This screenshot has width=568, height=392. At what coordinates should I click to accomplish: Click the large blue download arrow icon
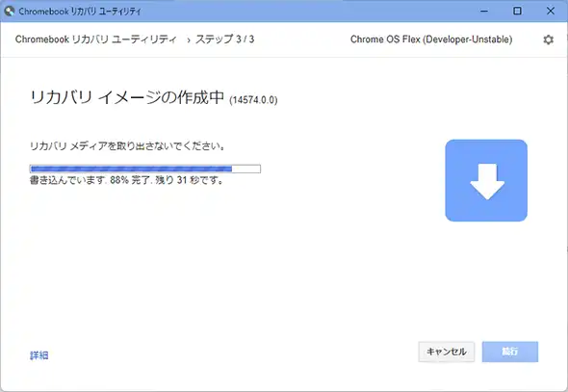[486, 180]
